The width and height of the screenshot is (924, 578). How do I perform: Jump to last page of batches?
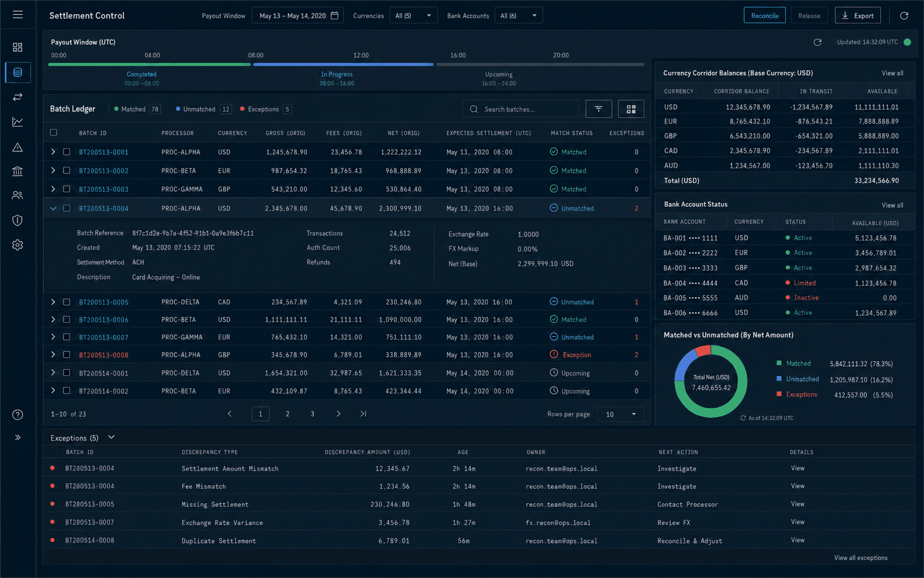tap(363, 414)
